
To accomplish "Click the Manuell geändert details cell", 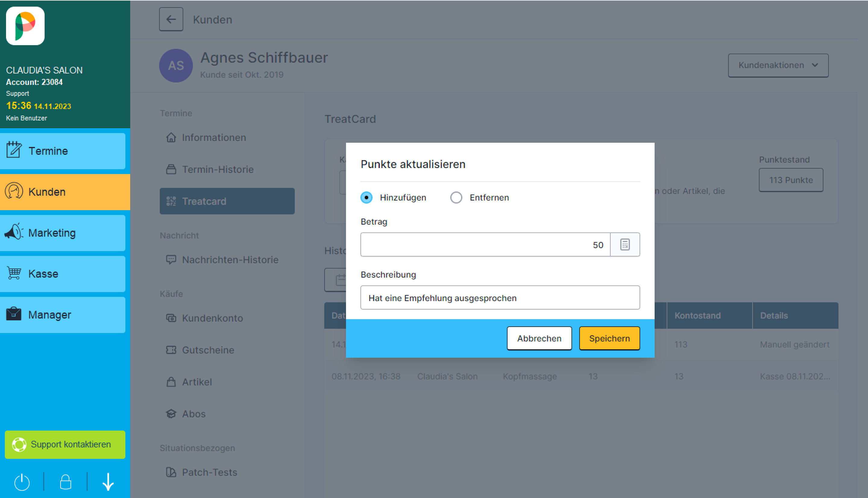I will click(x=794, y=344).
